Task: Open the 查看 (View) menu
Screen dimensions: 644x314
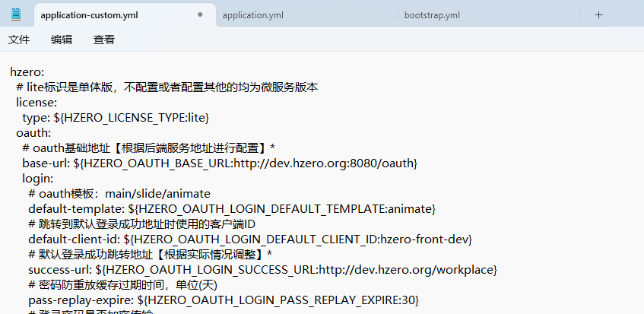Action: click(x=104, y=40)
